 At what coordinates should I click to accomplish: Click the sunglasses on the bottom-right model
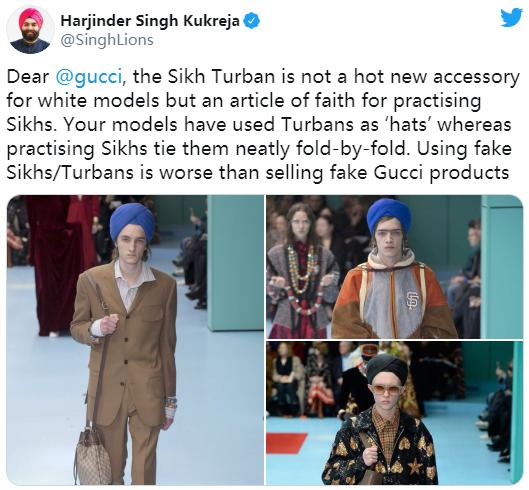tap(387, 390)
